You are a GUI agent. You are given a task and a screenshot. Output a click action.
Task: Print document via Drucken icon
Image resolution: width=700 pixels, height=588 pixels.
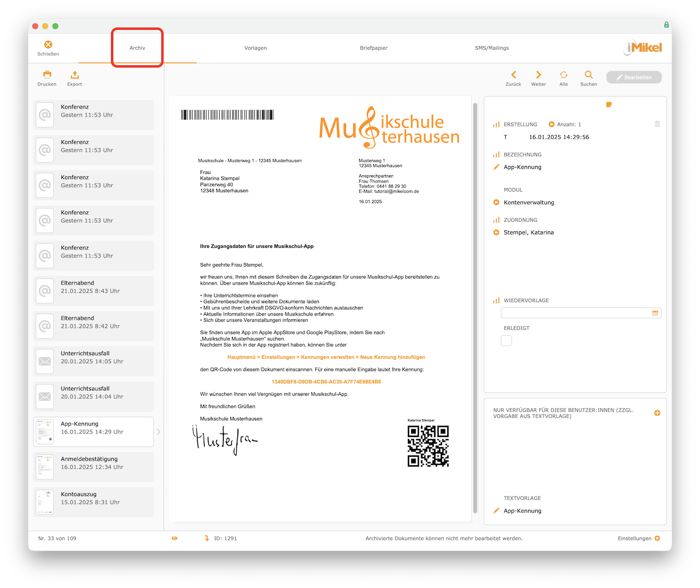47,74
